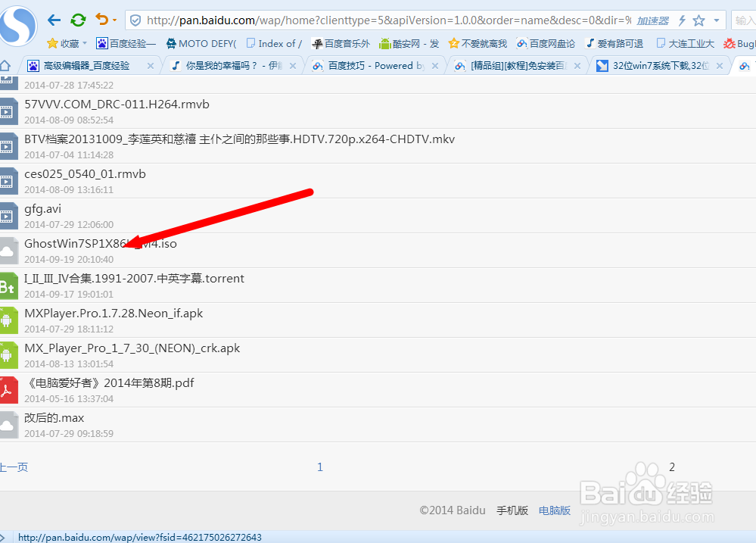756x543 pixels.
Task: Select 手机版 mobile version in footer
Action: click(x=512, y=510)
